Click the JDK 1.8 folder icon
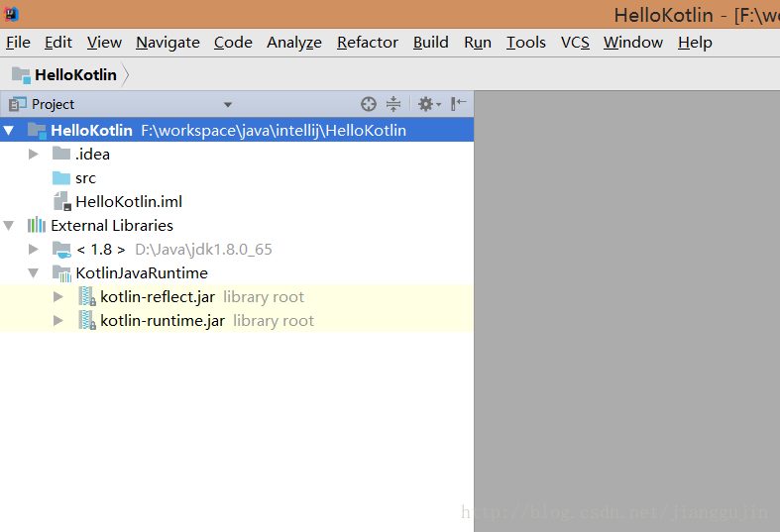 tap(61, 250)
